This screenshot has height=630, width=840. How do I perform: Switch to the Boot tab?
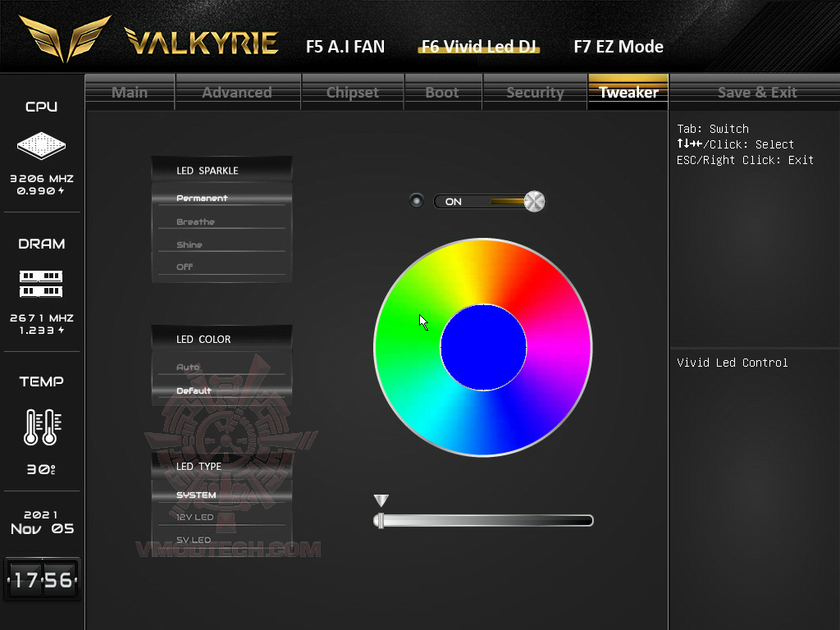pyautogui.click(x=442, y=92)
